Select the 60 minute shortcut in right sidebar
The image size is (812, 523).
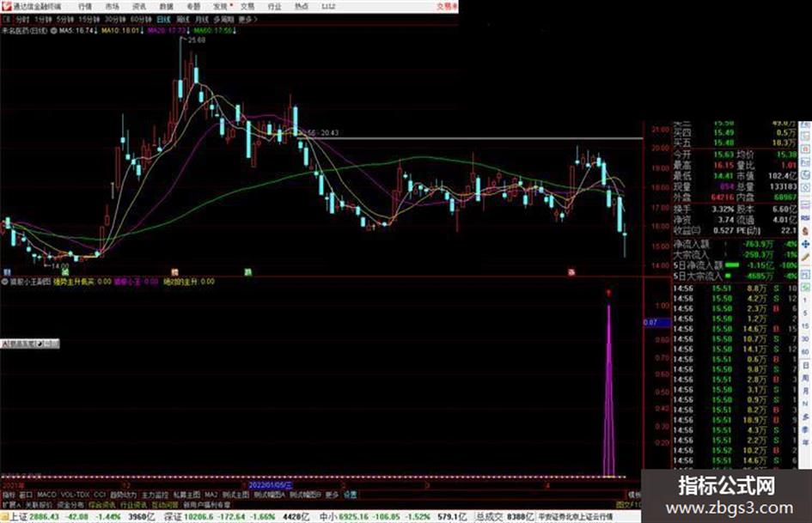pos(805,351)
